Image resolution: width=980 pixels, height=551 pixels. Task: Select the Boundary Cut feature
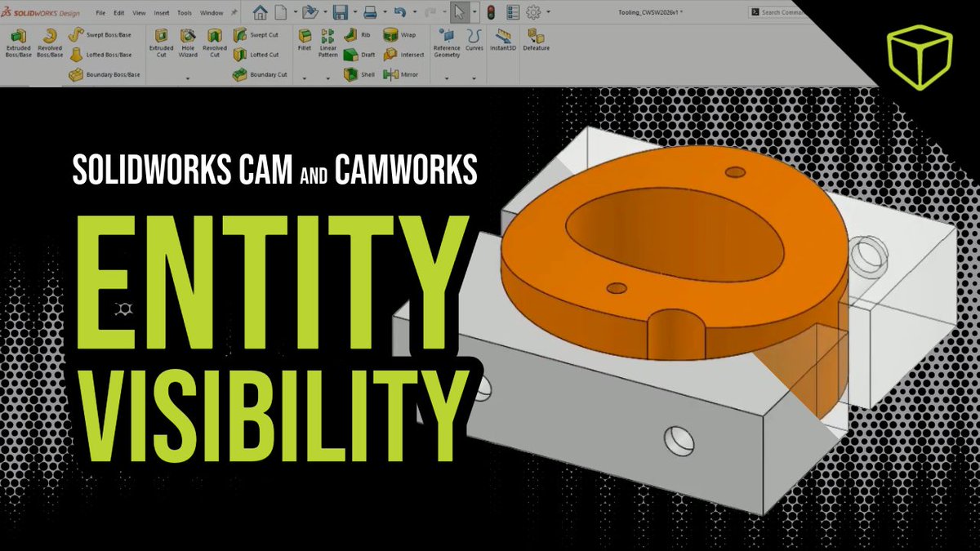pyautogui.click(x=260, y=74)
